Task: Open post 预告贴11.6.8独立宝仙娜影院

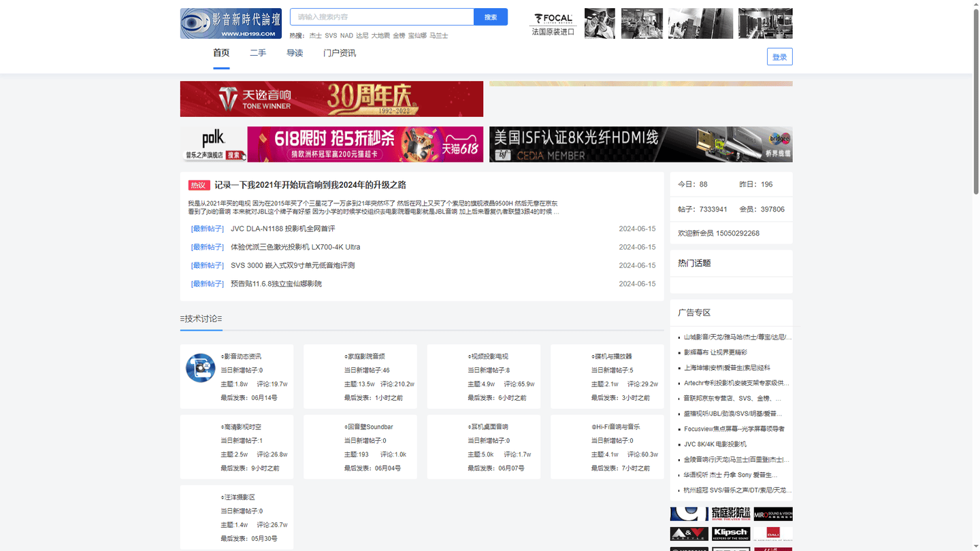Action: pos(276,284)
